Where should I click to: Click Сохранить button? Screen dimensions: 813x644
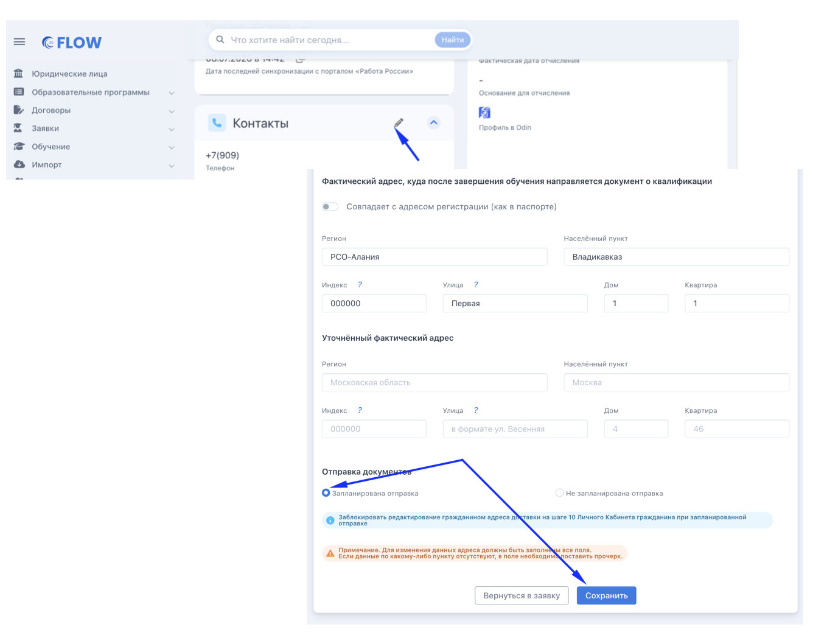point(607,595)
